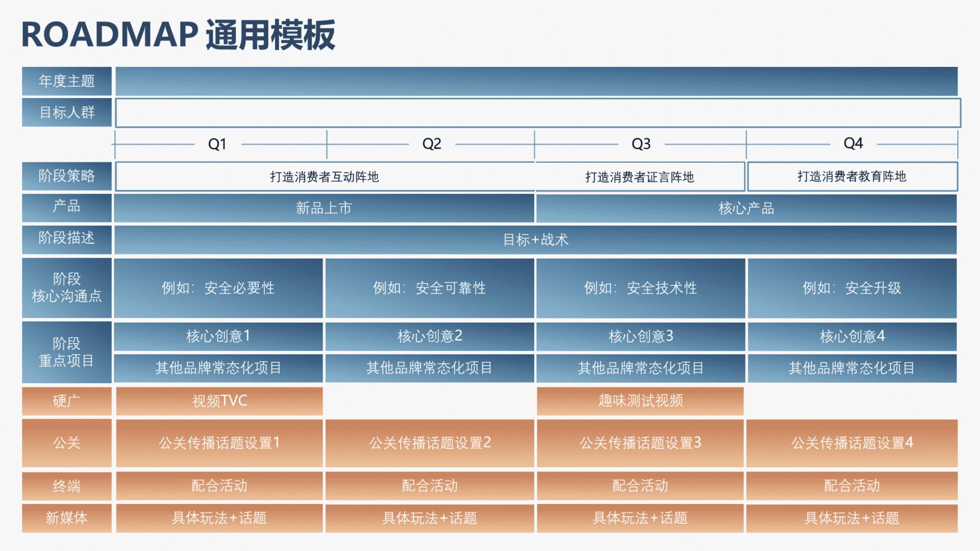Click the 例如：安全升级 cell
This screenshot has height=551, width=980.
point(851,288)
